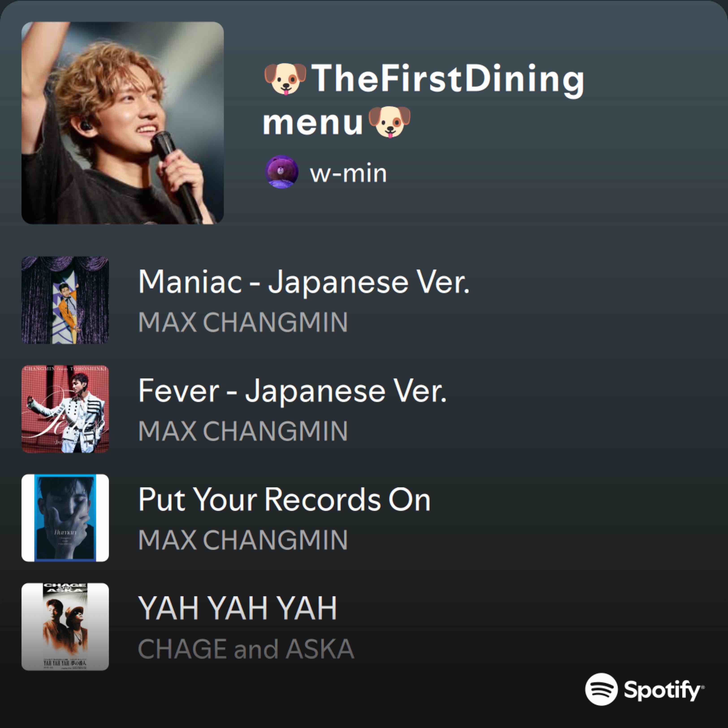
Task: Open the playlist cover photo
Action: coord(123,123)
